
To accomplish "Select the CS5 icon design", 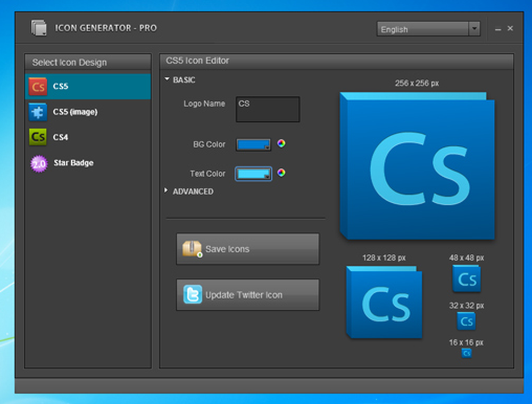I will [88, 87].
